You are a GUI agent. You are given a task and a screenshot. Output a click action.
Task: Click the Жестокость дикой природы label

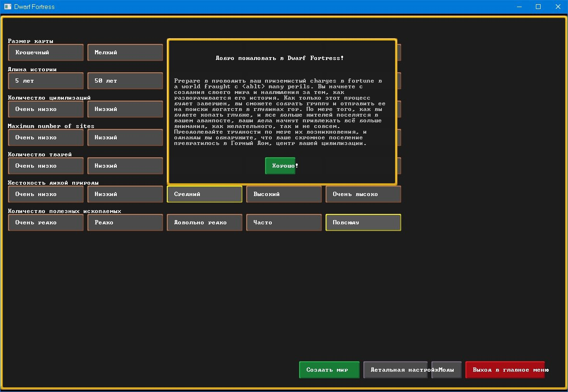pyautogui.click(x=53, y=183)
